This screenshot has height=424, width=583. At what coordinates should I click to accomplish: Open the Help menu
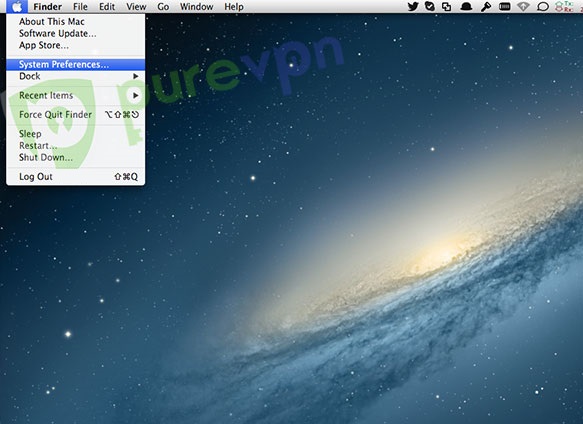tap(233, 7)
